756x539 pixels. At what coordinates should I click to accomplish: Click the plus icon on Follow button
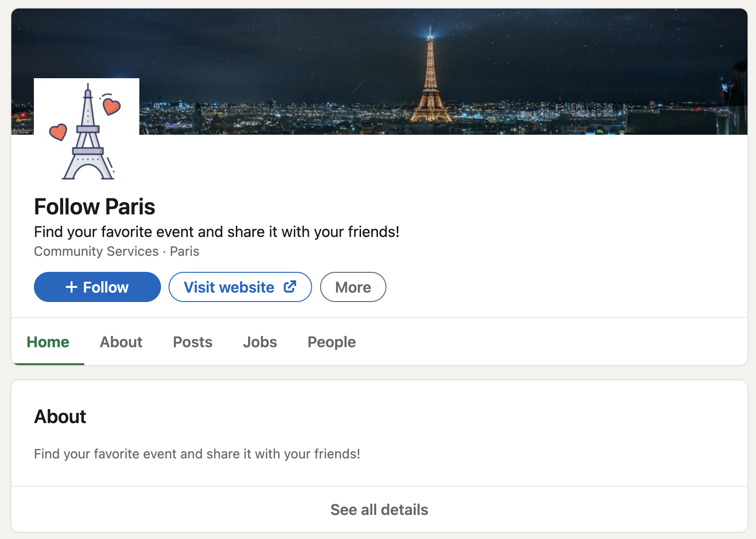pyautogui.click(x=72, y=287)
